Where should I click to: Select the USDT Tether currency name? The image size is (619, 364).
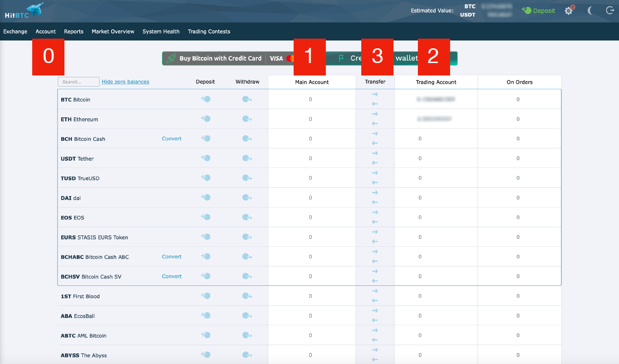coord(77,159)
